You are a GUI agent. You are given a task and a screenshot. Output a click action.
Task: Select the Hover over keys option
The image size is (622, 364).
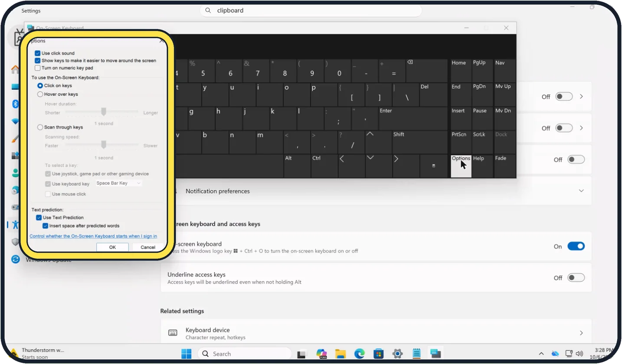40,94
